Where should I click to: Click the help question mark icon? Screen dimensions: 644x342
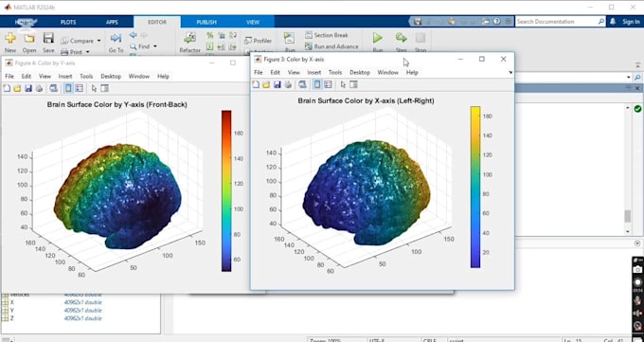(497, 22)
